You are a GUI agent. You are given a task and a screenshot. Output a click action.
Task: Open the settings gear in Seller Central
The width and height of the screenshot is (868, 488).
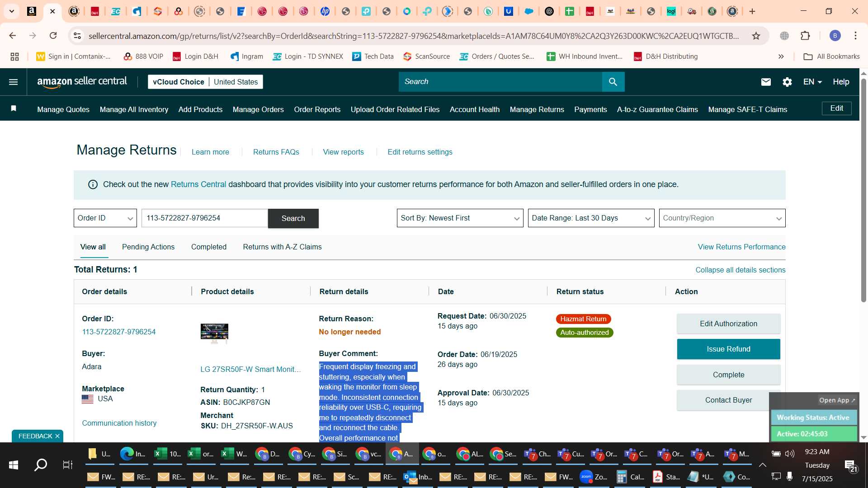pos(787,82)
